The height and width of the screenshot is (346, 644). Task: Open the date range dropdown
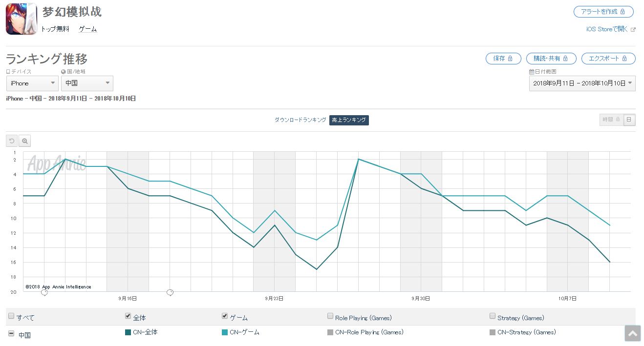(582, 83)
